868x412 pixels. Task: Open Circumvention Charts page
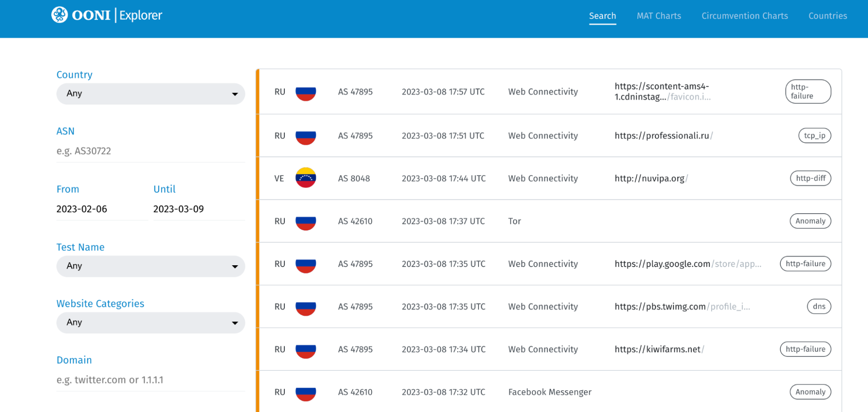coord(744,16)
